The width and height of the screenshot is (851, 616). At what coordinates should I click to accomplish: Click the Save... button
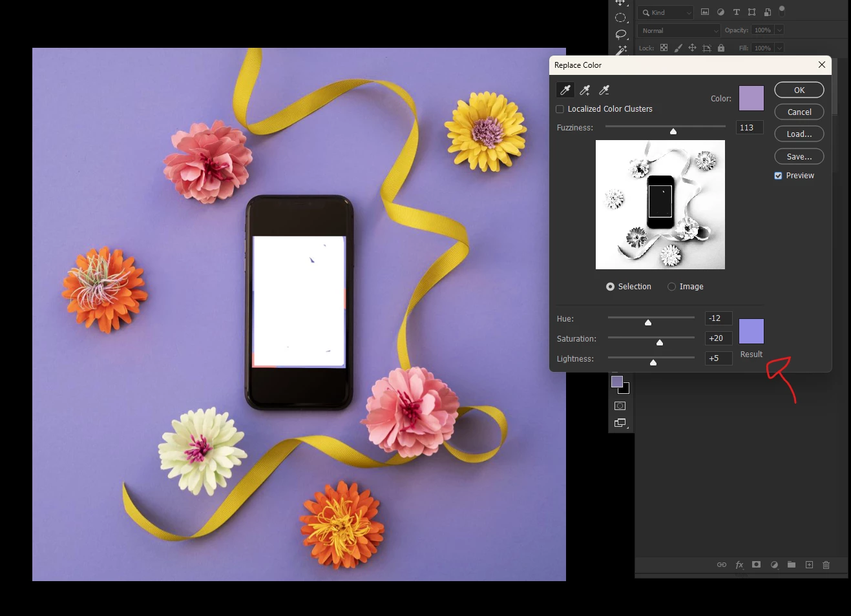point(799,156)
